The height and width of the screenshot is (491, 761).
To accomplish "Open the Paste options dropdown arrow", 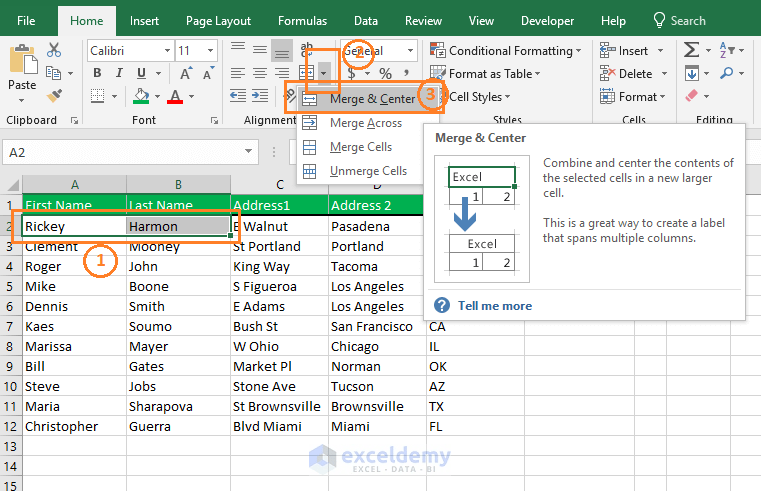I will [x=21, y=100].
